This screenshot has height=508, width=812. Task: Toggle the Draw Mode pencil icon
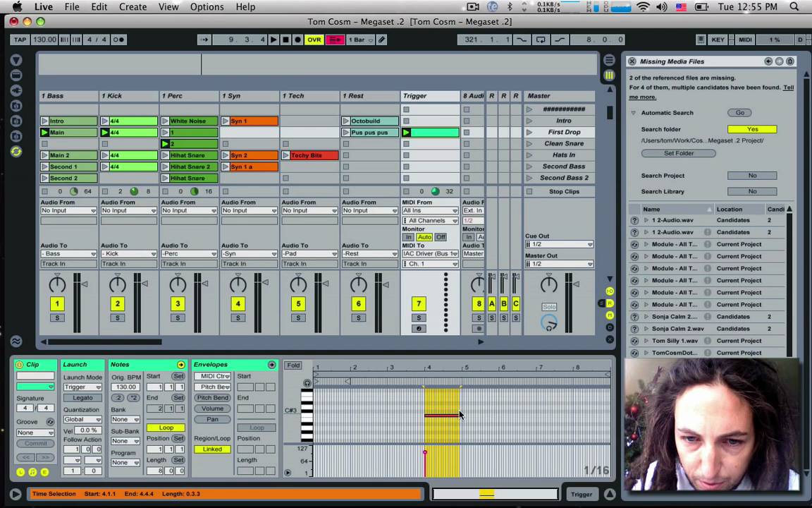381,40
